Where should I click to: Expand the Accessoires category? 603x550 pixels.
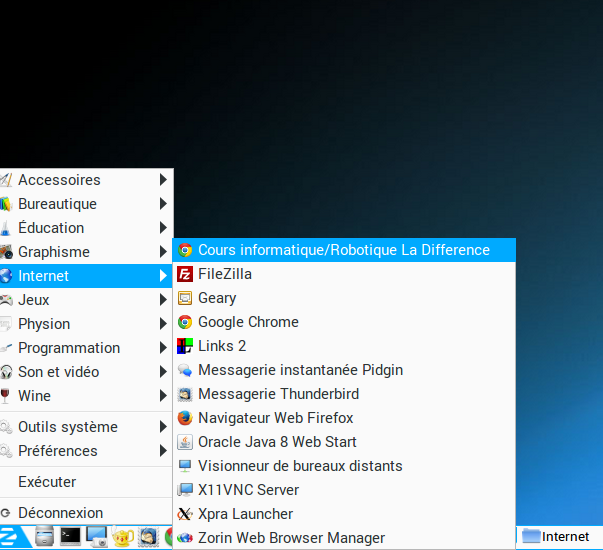coord(86,180)
